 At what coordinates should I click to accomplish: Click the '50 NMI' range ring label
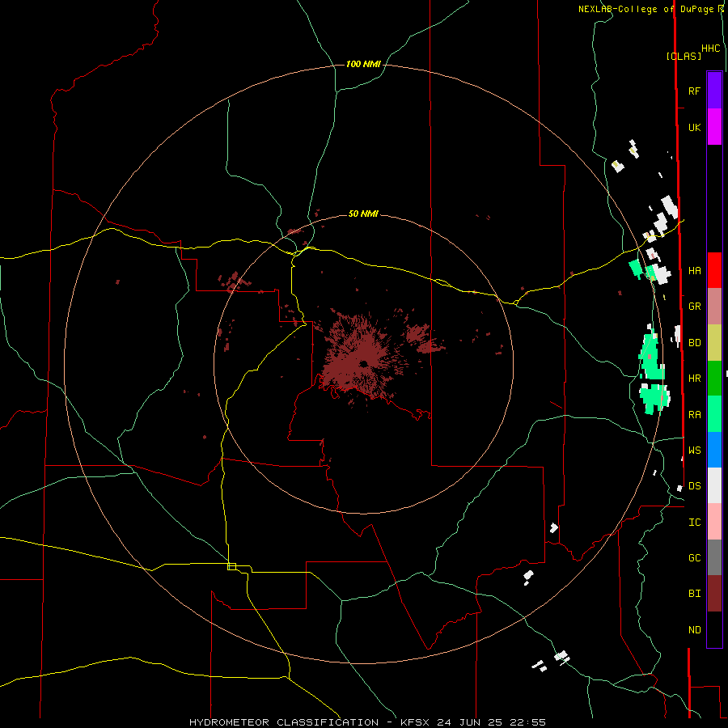coord(363,214)
